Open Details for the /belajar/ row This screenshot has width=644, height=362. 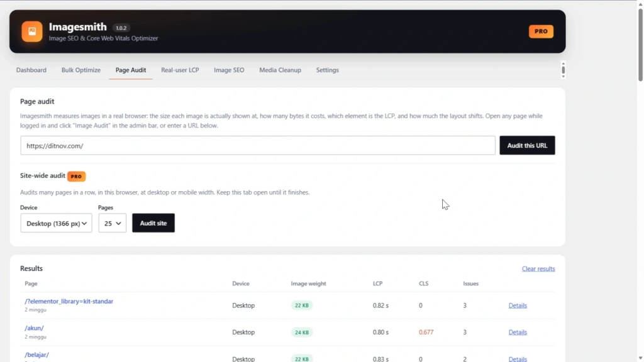coord(518,359)
